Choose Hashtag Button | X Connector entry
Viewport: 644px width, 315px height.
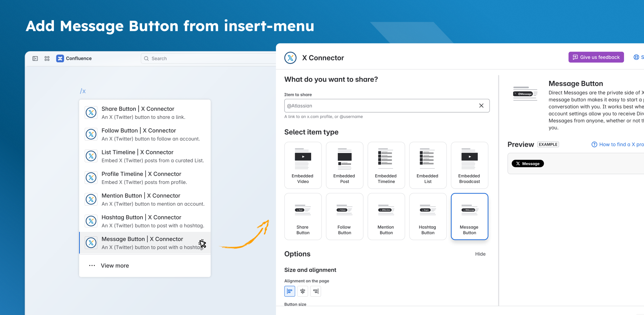145,221
